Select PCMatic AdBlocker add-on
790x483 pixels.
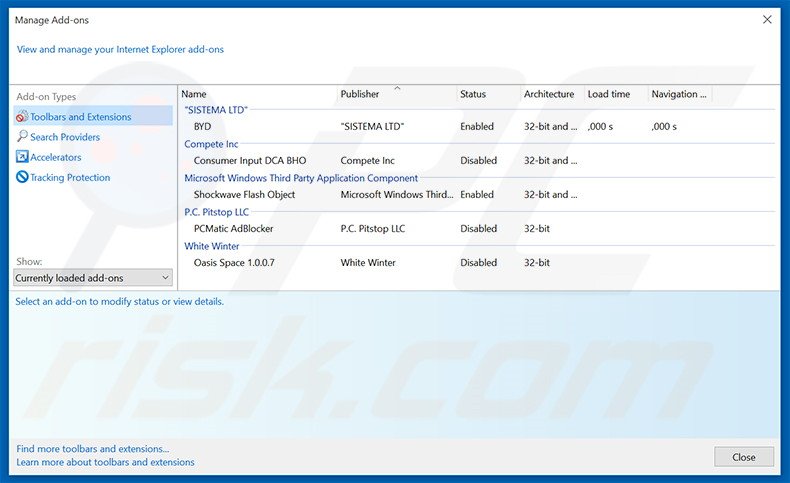pyautogui.click(x=233, y=229)
